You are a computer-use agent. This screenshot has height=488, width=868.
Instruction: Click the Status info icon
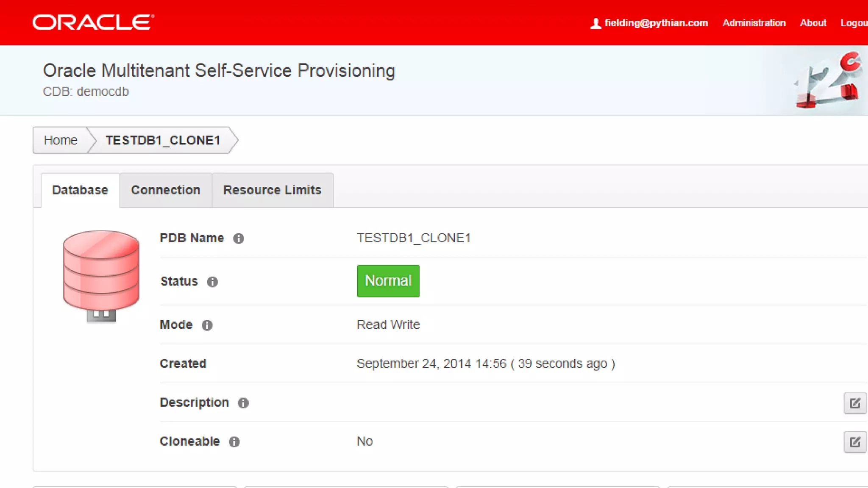coord(212,282)
